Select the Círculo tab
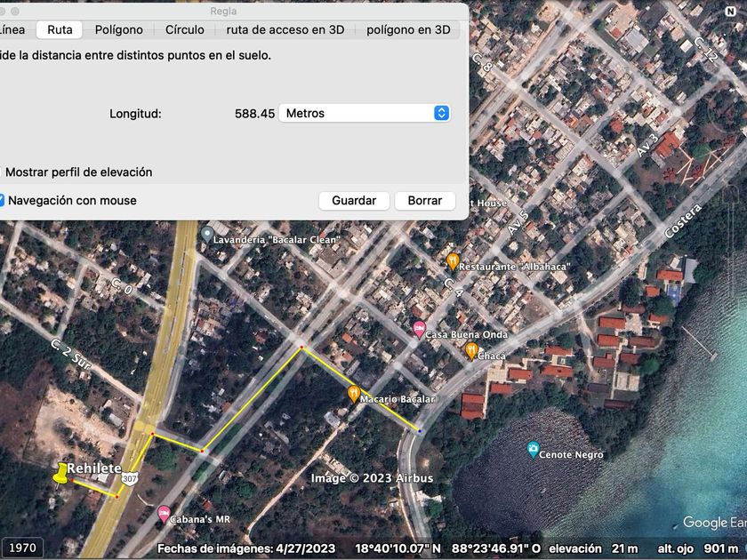 pyautogui.click(x=184, y=29)
